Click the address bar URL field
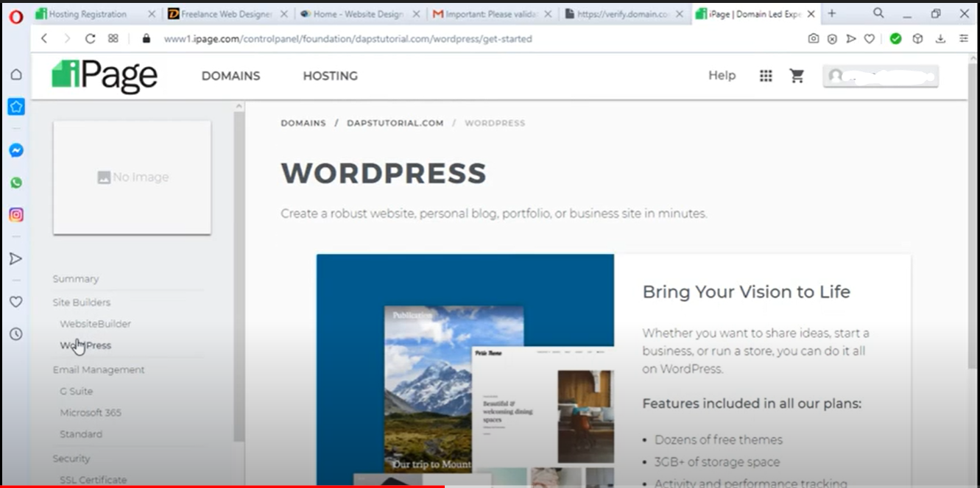Viewport: 980px width, 488px height. click(x=348, y=38)
